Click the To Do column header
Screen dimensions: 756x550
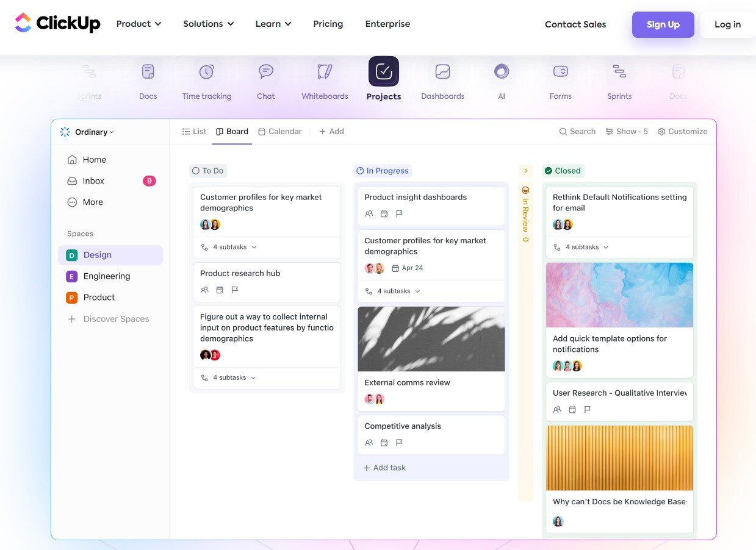[208, 171]
